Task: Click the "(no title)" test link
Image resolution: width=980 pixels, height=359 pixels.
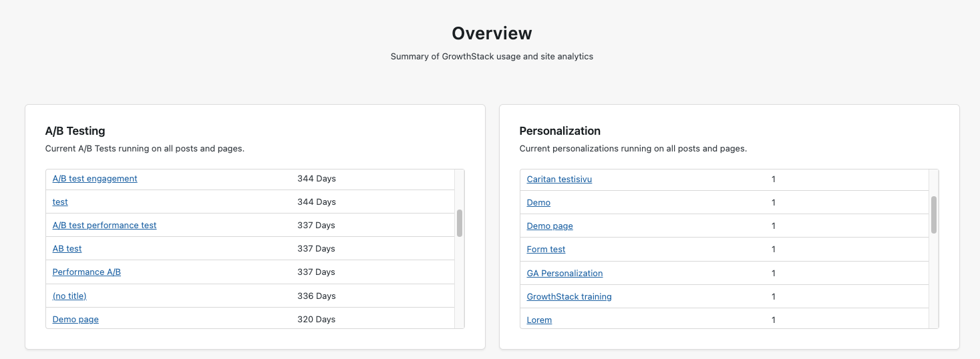Action: (69, 296)
